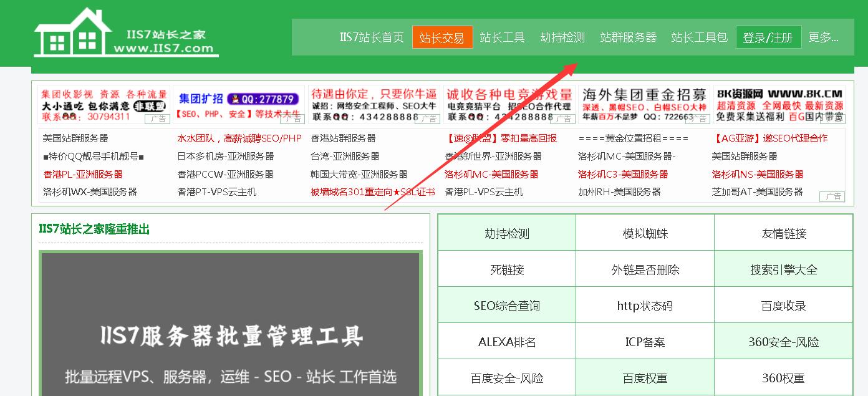Expand the 更多... menu
Screen dimensions: 868x396
coord(823,37)
